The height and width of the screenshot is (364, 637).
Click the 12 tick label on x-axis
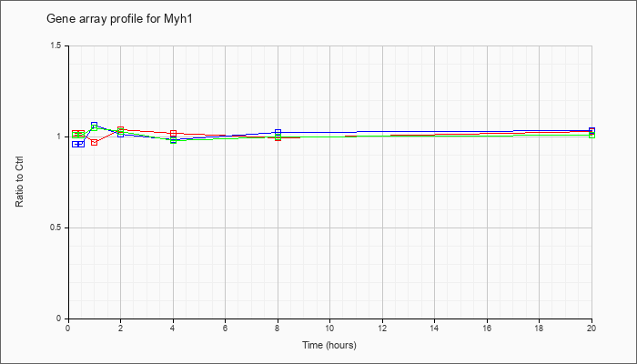click(382, 329)
